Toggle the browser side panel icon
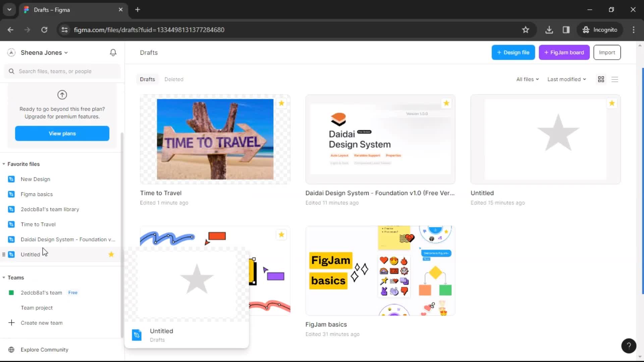This screenshot has height=362, width=644. pos(566,30)
